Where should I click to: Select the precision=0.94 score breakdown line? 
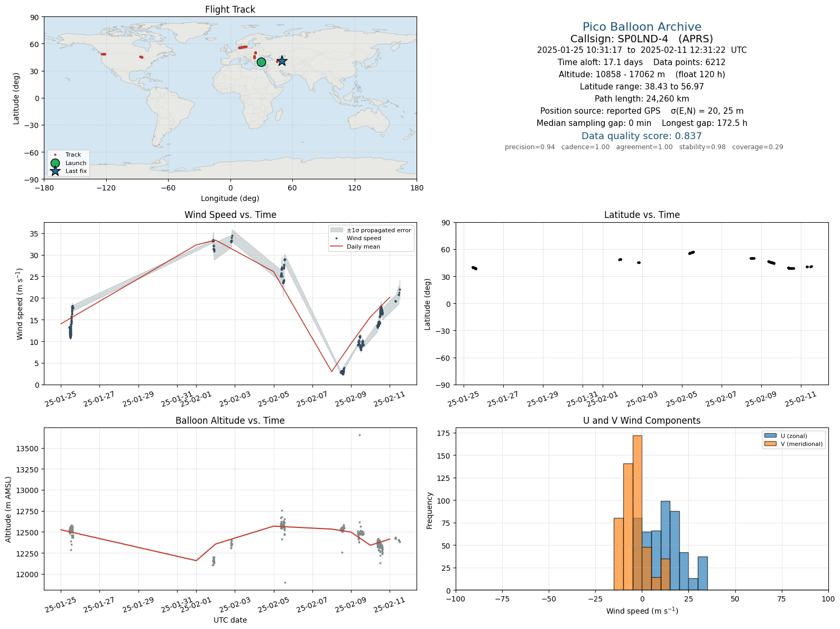click(644, 147)
